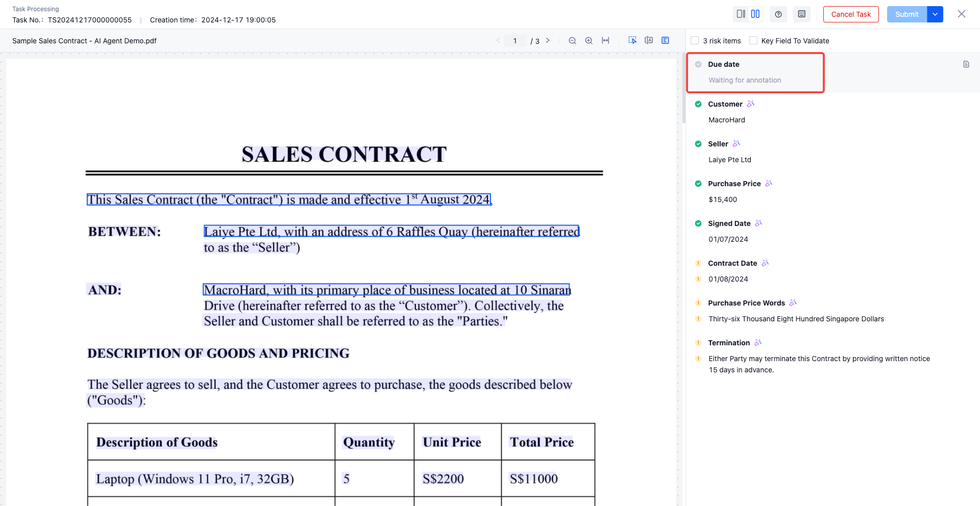Click the Submit button
980x506 pixels.
(x=906, y=14)
